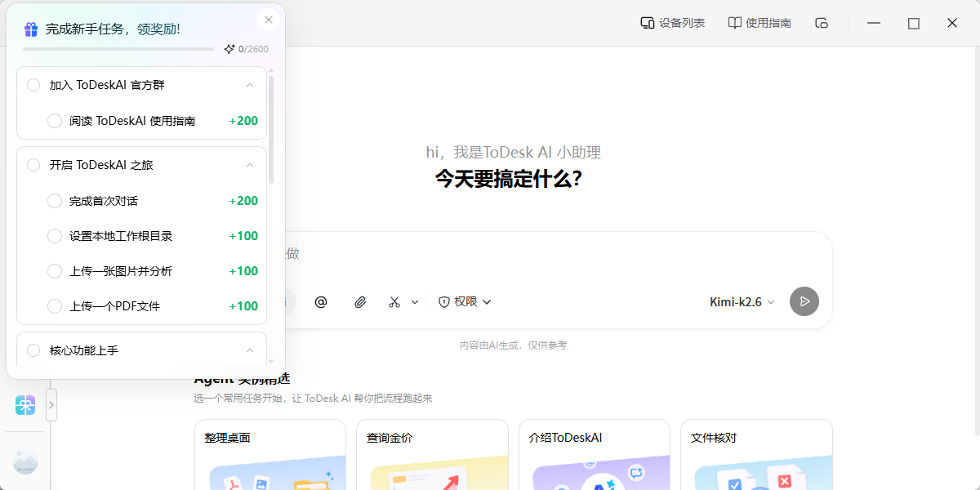
Task: Click the gift icon in task panel header
Action: pyautogui.click(x=31, y=29)
